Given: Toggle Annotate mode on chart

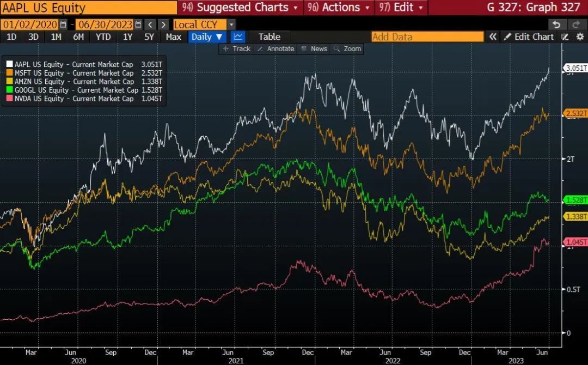Looking at the screenshot, I should (275, 48).
